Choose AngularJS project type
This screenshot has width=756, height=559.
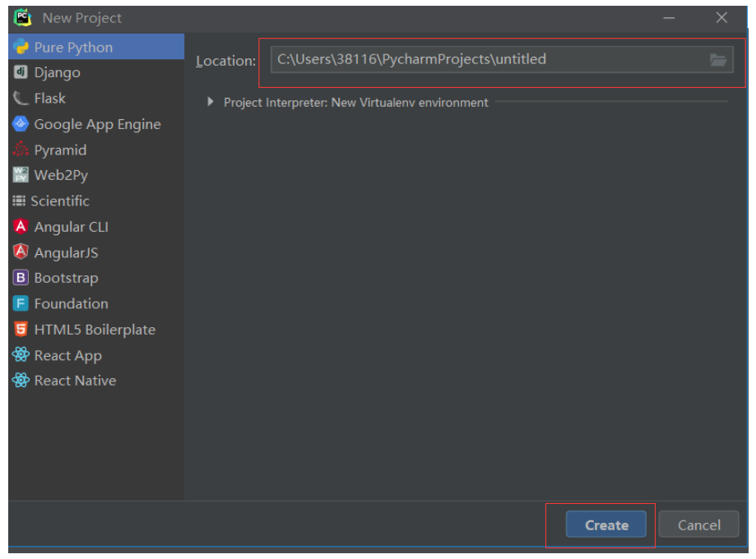coord(96,252)
